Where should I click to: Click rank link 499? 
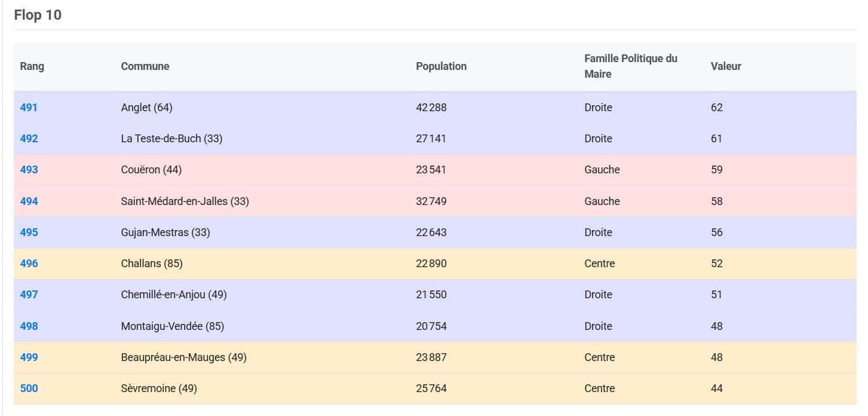[29, 357]
